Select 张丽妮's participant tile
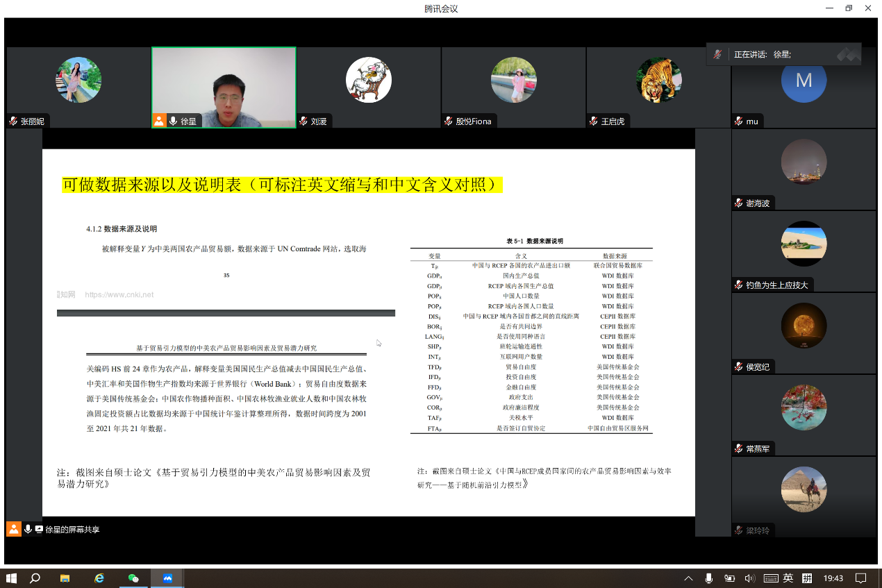The width and height of the screenshot is (882, 588). [78, 80]
